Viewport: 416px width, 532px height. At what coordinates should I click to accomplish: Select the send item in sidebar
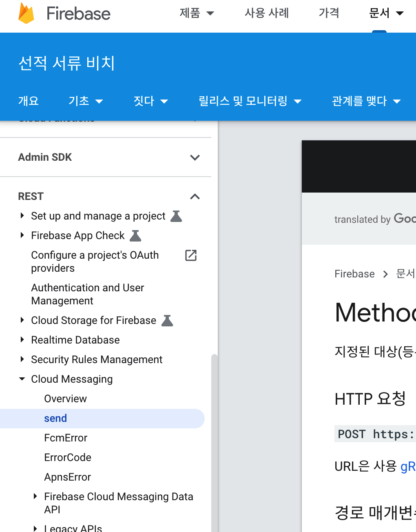[x=102, y=419]
